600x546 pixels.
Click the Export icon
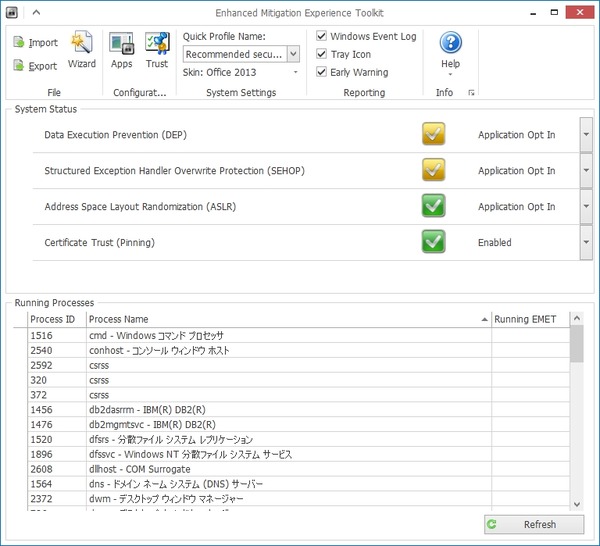(x=18, y=65)
